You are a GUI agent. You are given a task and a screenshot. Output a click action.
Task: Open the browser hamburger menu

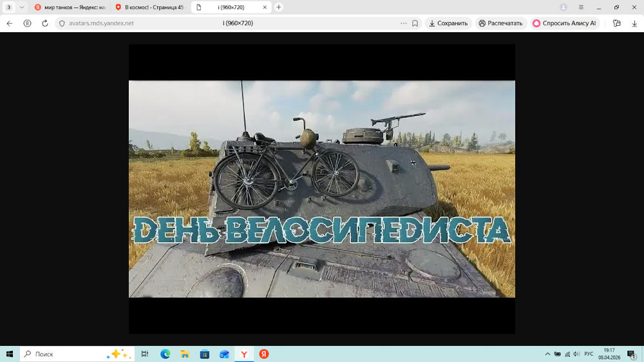(581, 7)
